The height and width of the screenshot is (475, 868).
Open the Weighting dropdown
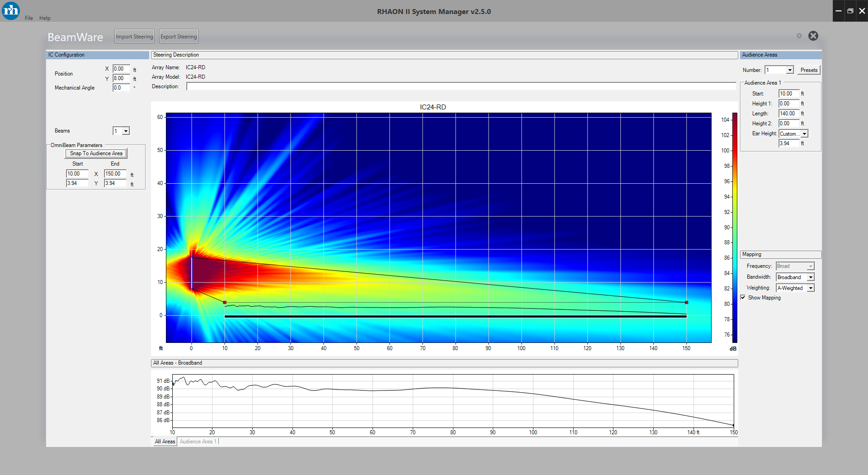click(x=811, y=288)
